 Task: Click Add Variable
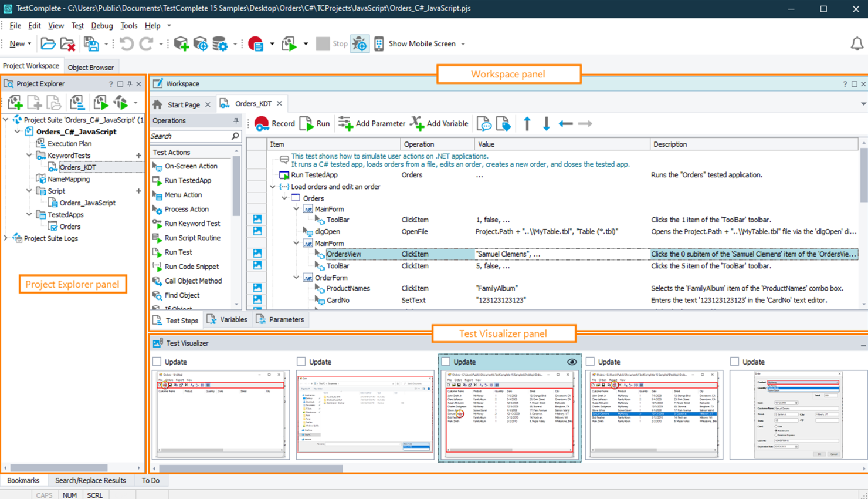[x=439, y=124]
